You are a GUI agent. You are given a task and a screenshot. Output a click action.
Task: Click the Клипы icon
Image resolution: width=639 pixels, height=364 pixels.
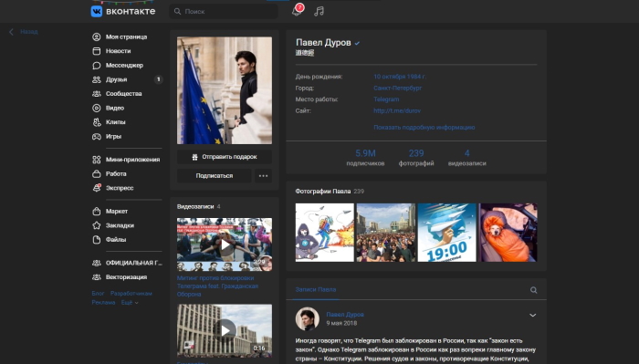97,122
